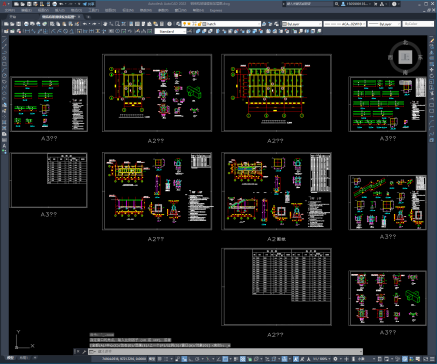Open the AutoCAD application menu (red A)

4,4
